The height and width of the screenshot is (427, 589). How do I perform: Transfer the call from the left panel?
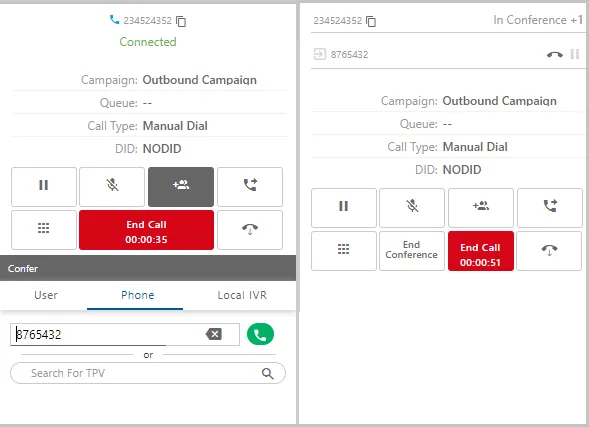click(x=250, y=187)
